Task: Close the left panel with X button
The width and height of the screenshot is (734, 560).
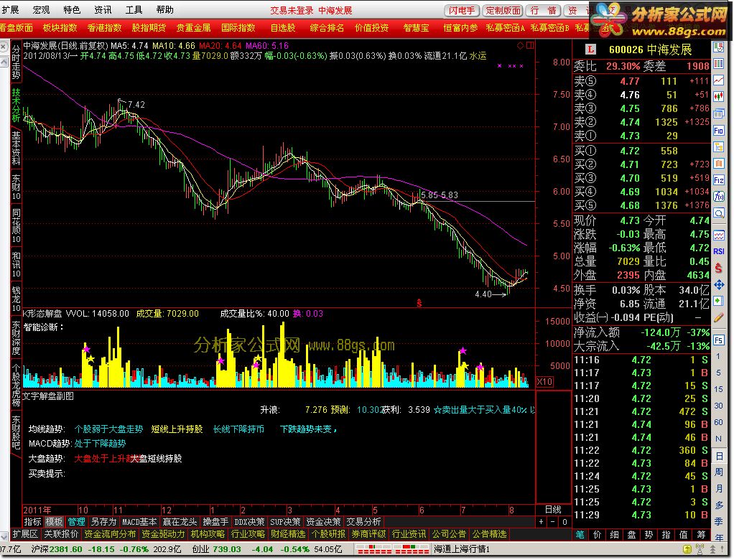Action: 4,47
